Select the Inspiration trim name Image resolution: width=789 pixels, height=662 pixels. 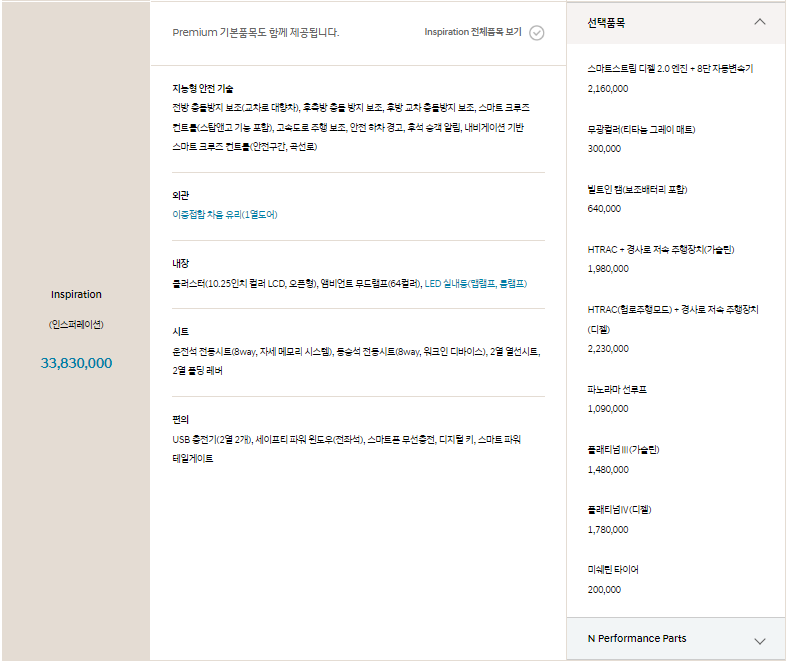76,294
